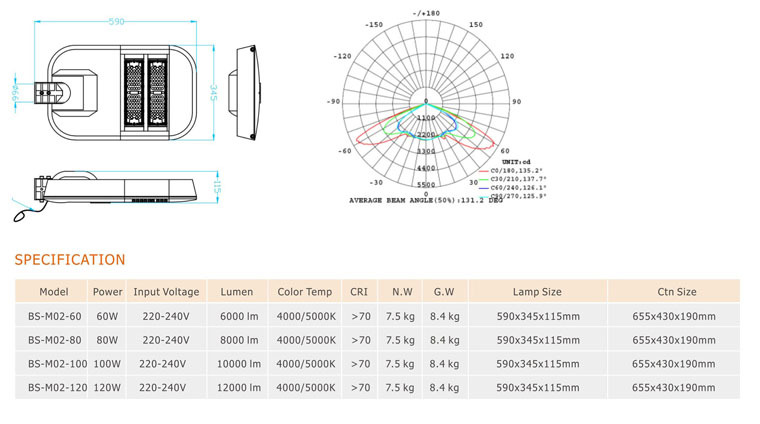Click the CRI column header
The width and height of the screenshot is (760, 424).
click(359, 292)
